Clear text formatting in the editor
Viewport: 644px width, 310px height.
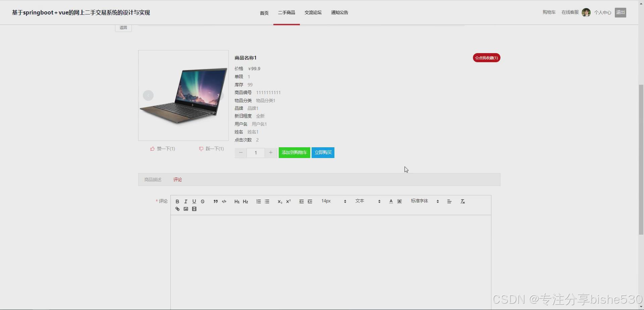tap(463, 201)
